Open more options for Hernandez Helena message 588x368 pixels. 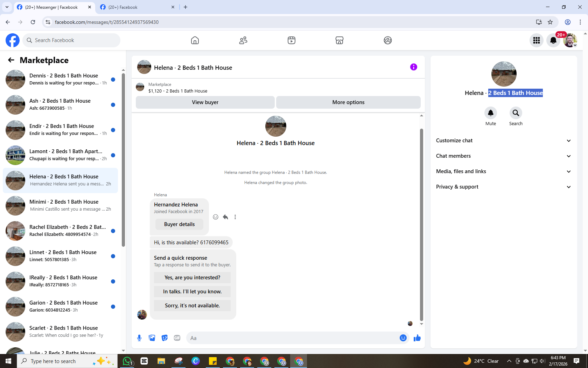[x=235, y=217]
